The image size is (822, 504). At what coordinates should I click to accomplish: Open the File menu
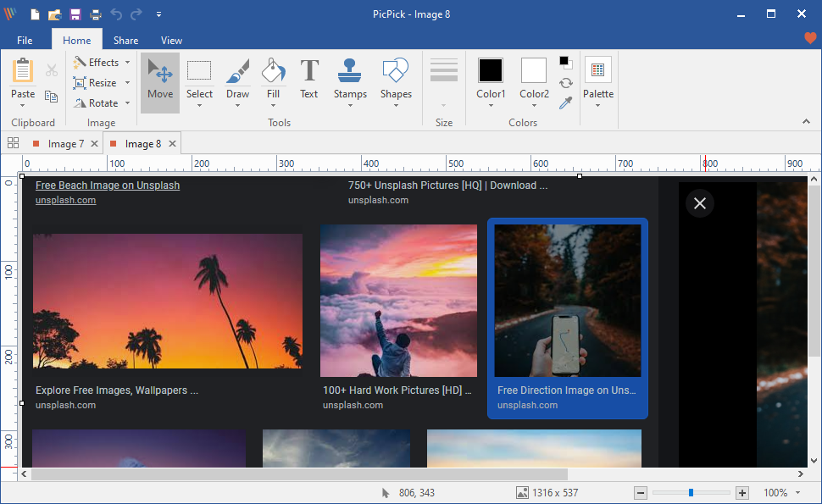click(x=25, y=41)
